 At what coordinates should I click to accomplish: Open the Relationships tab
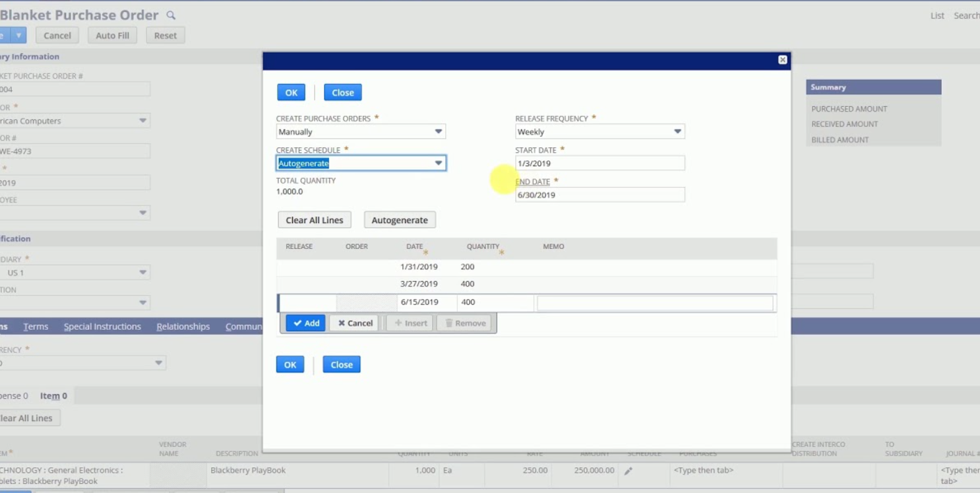(x=183, y=326)
